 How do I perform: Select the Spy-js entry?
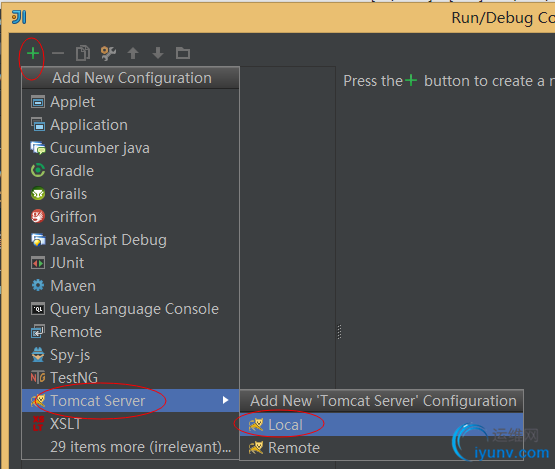click(131, 355)
